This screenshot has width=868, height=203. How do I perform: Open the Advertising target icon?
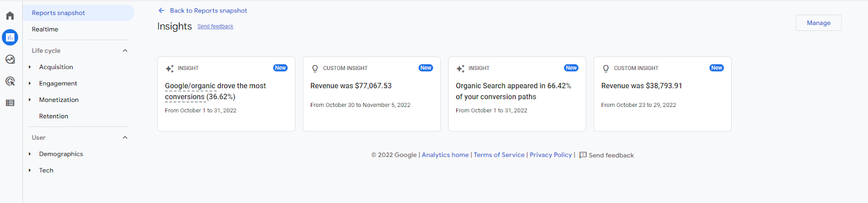tap(10, 81)
